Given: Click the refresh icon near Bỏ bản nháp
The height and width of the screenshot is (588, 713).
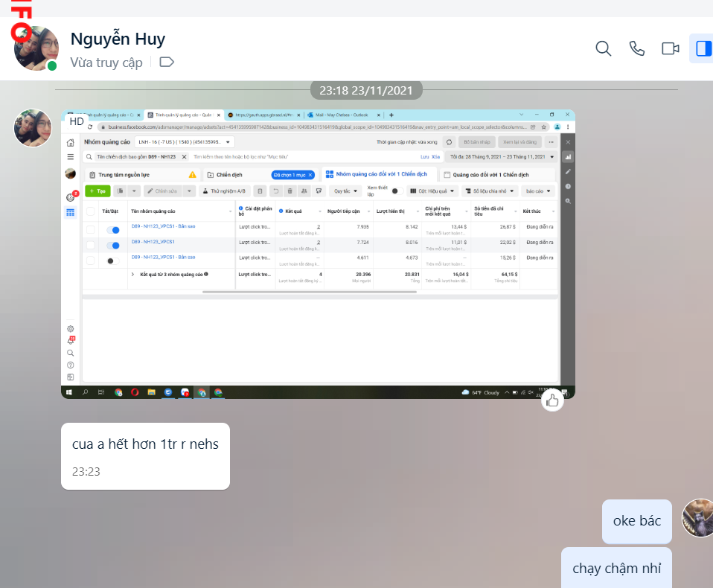Looking at the screenshot, I should pos(449,141).
